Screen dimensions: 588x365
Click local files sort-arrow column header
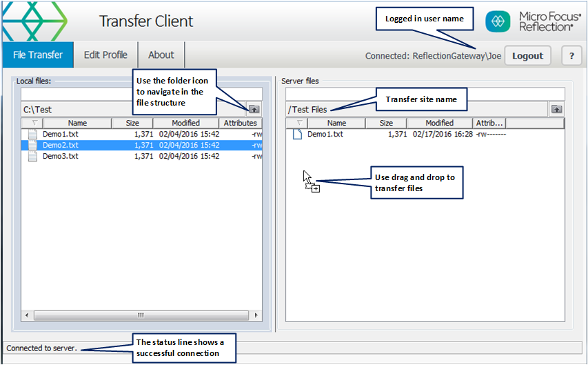click(x=32, y=123)
